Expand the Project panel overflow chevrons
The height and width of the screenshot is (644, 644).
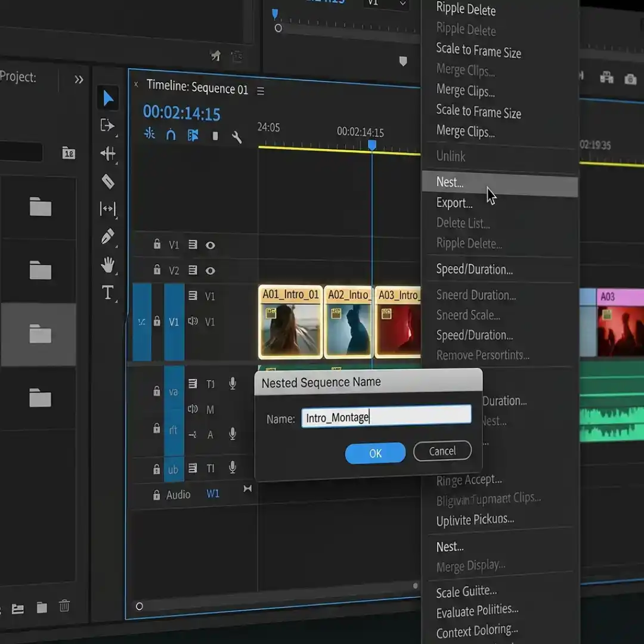click(x=79, y=79)
